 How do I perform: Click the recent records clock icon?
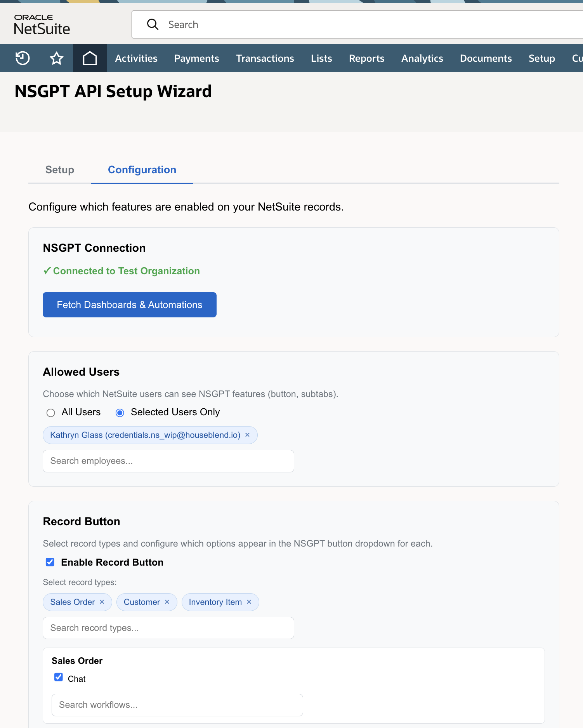pyautogui.click(x=22, y=58)
